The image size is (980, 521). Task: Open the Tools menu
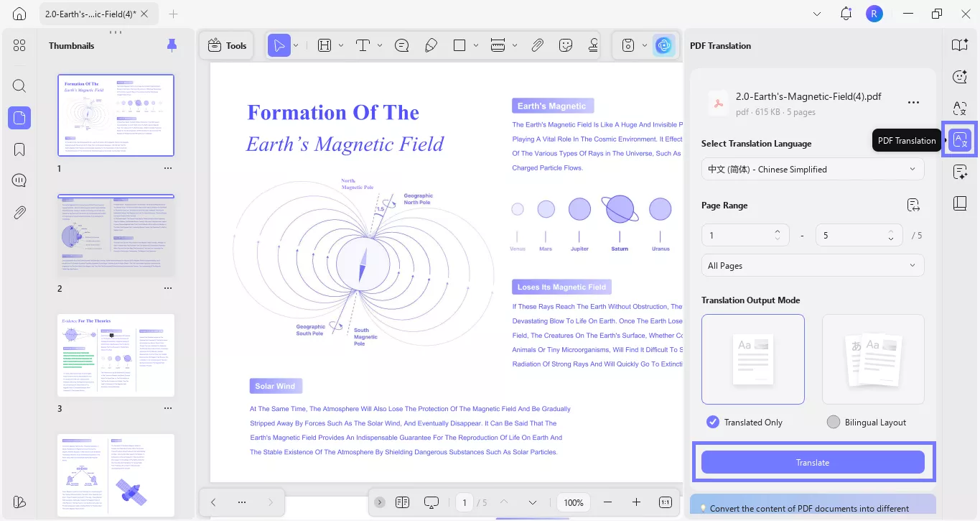point(227,45)
